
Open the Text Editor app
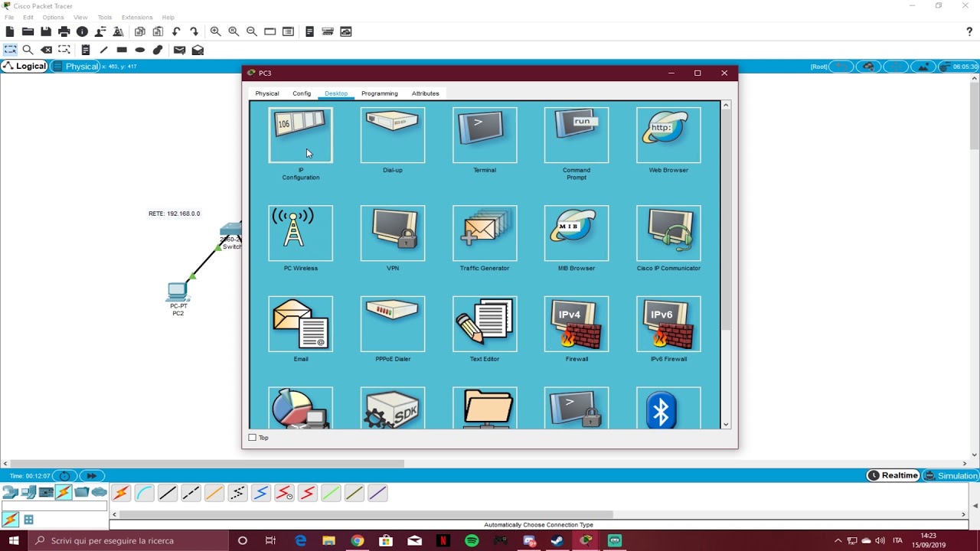point(485,324)
